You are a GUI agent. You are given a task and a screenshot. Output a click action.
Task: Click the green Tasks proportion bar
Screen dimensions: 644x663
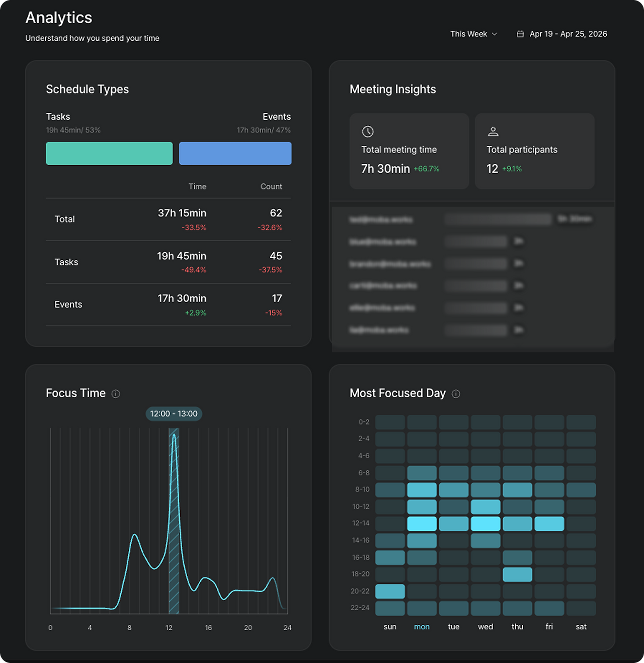tap(109, 153)
